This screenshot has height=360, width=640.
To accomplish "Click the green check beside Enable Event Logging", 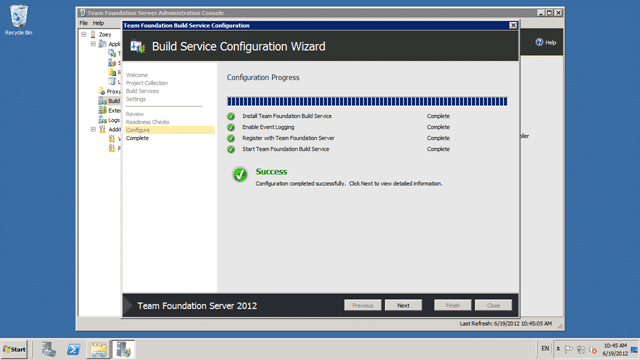I will (x=231, y=127).
